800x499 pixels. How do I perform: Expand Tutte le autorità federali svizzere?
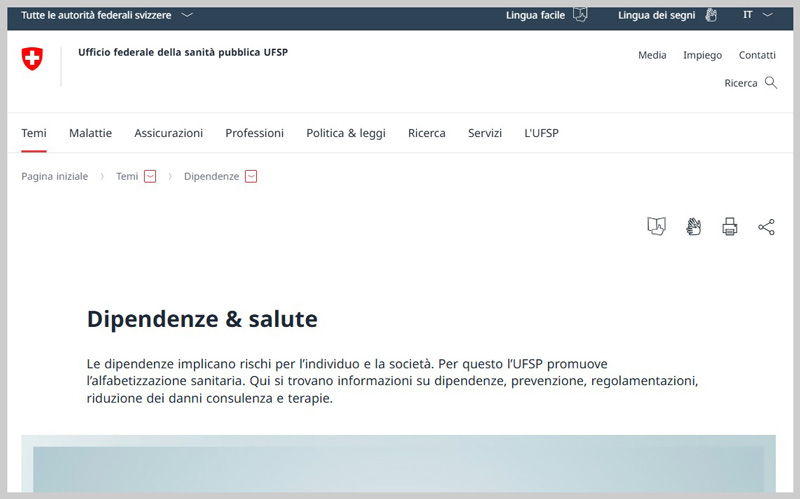tap(107, 15)
